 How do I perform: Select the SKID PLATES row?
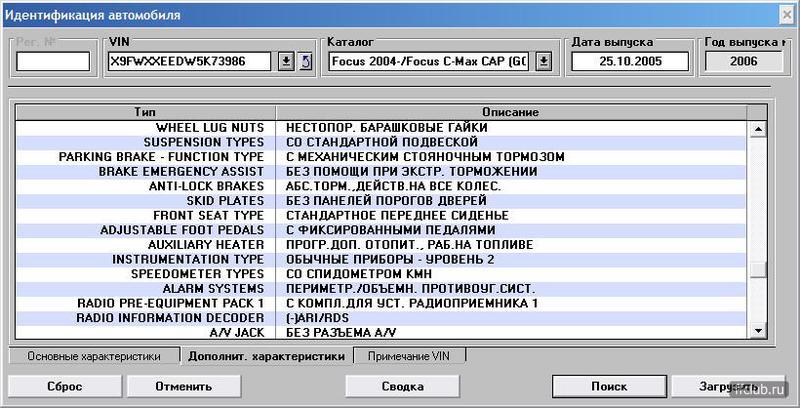pos(381,201)
